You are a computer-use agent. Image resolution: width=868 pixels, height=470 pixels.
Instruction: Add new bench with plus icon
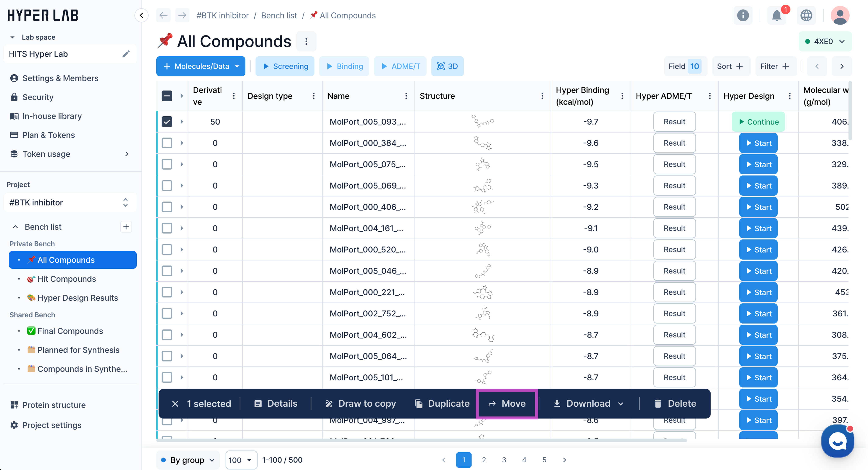(x=126, y=227)
